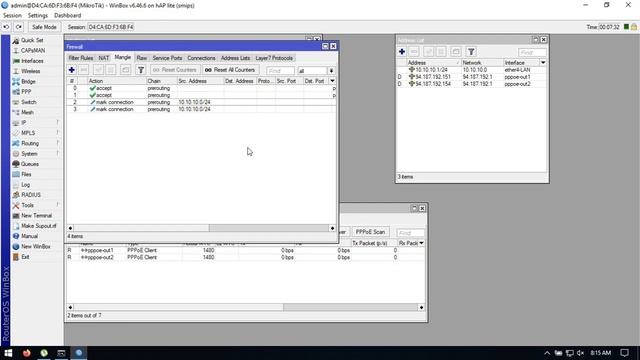Open CAPsMAN from the sidebar
Viewport: 640px width, 360px height.
click(33, 51)
